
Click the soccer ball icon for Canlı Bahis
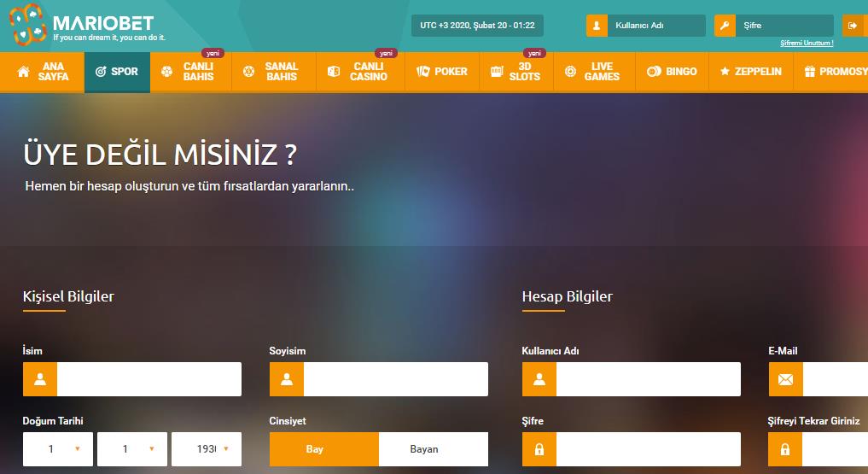point(166,72)
